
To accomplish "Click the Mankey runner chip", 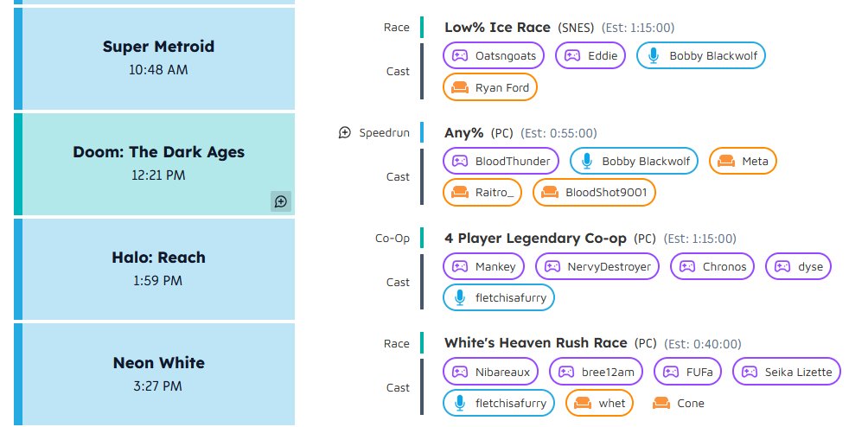I will [x=483, y=266].
